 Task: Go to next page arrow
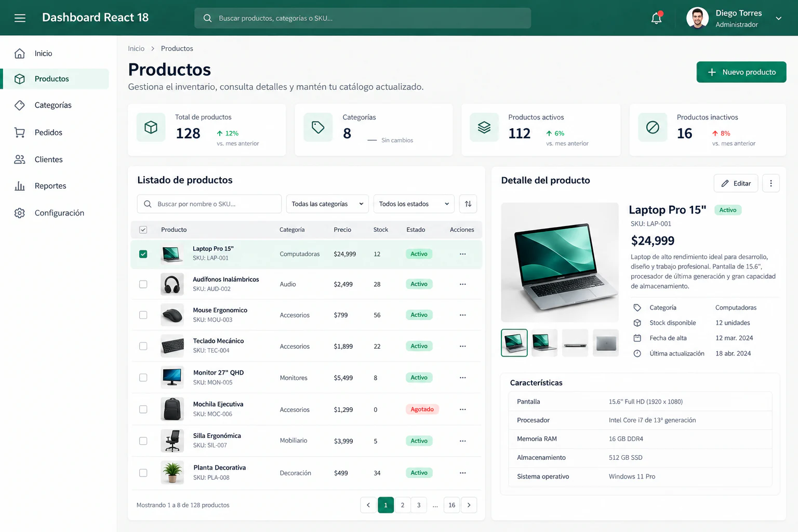pos(469,505)
